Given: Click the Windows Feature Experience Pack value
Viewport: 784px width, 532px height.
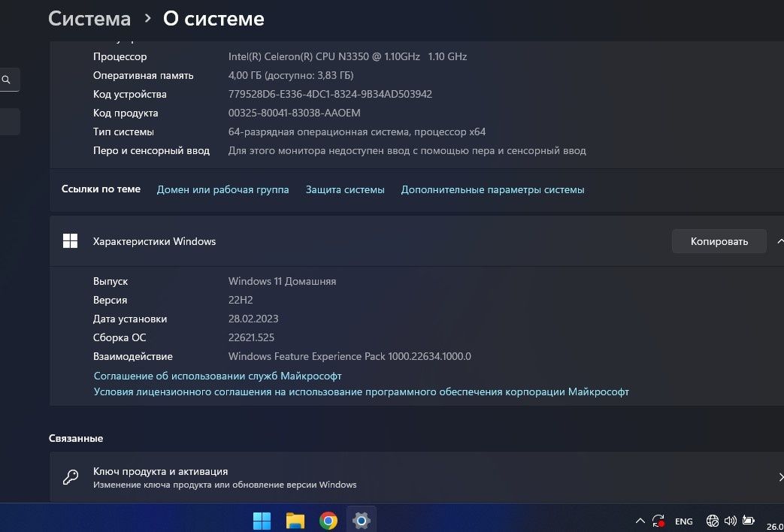Looking at the screenshot, I should coord(350,356).
